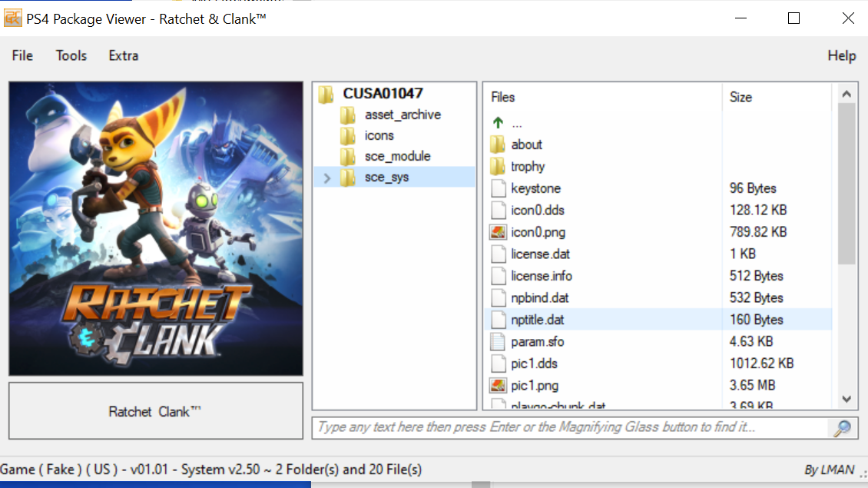Image resolution: width=868 pixels, height=488 pixels.
Task: Select the sce_sys folder icon
Action: [348, 178]
